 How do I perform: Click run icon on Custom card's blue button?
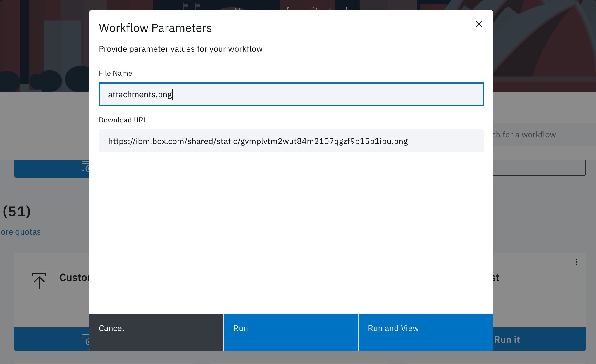point(85,339)
